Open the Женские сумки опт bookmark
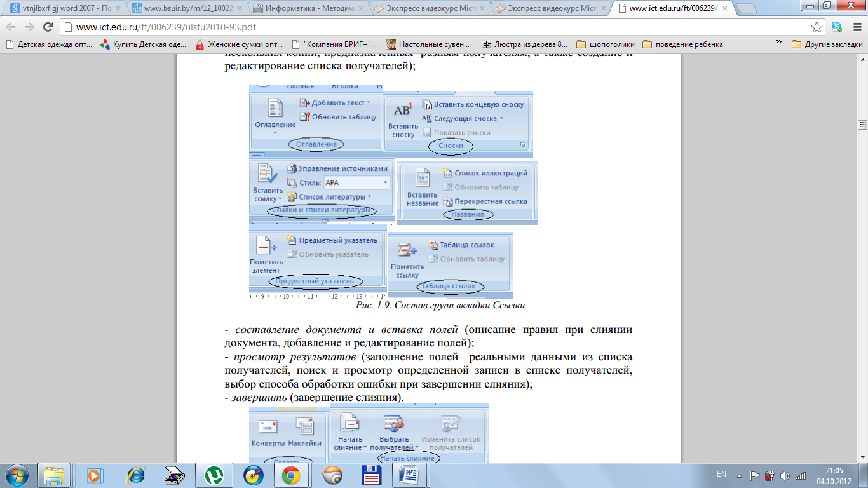 point(239,44)
